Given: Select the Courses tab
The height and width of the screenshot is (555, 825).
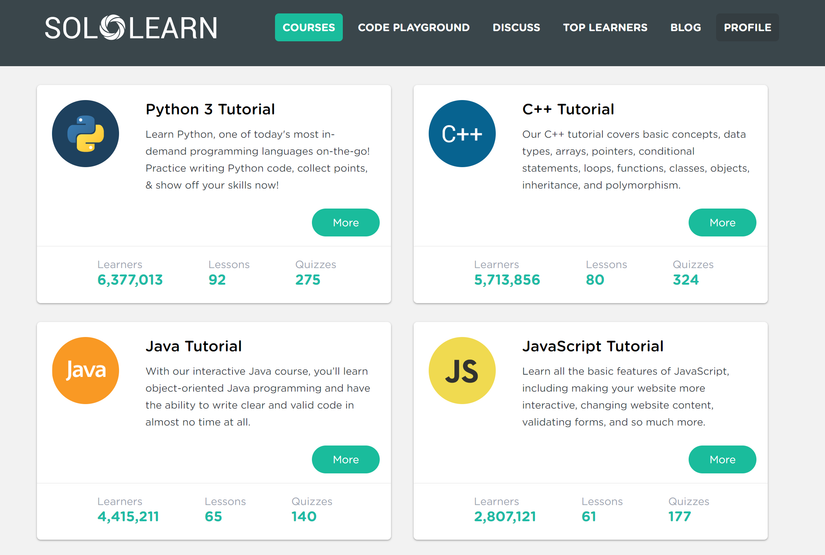Looking at the screenshot, I should 309,27.
